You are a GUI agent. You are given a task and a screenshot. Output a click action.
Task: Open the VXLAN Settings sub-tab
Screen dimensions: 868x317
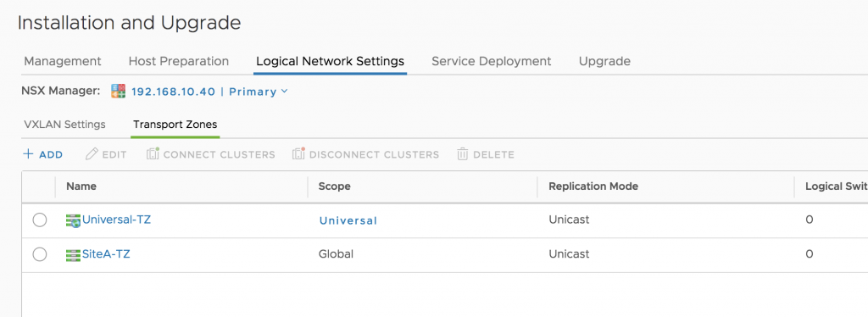pos(64,125)
